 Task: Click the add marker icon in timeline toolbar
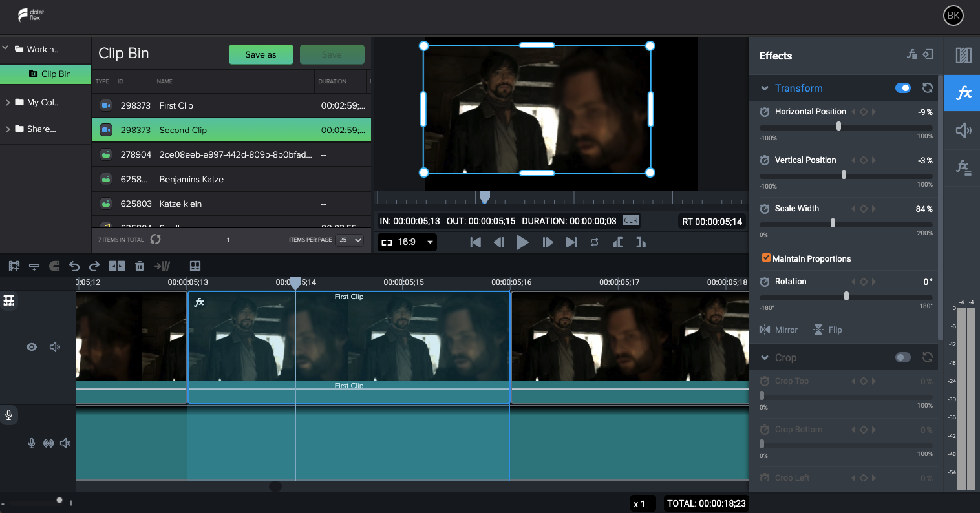click(34, 266)
